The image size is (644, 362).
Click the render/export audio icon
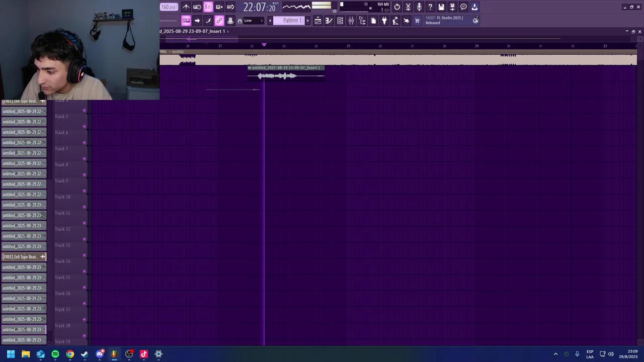pyautogui.click(x=452, y=7)
